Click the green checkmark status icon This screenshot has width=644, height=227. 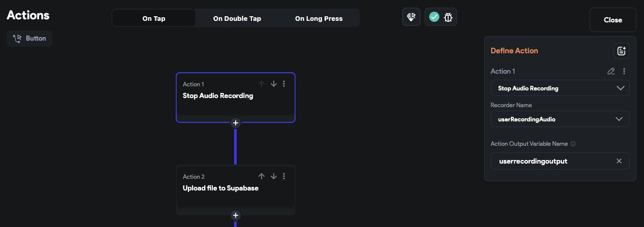pos(434,17)
